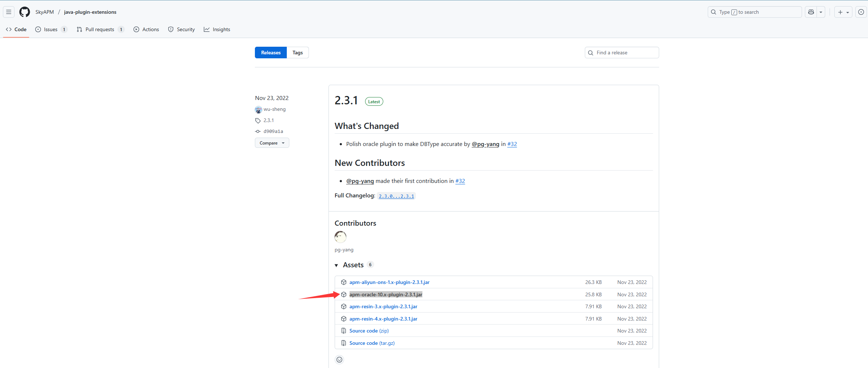This screenshot has width=868, height=368.
Task: Open the @pg-yang mention under New Contributors
Action: [360, 181]
